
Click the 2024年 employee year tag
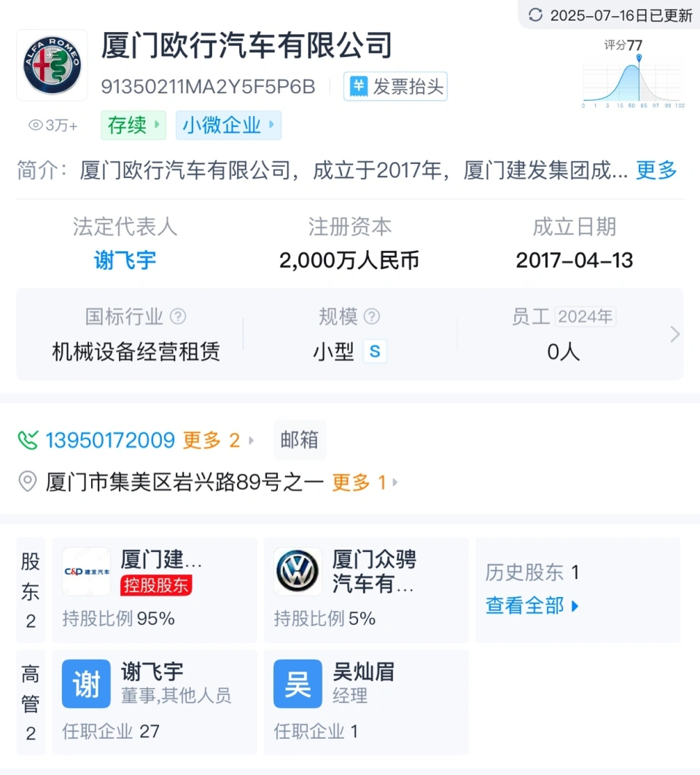point(586,316)
